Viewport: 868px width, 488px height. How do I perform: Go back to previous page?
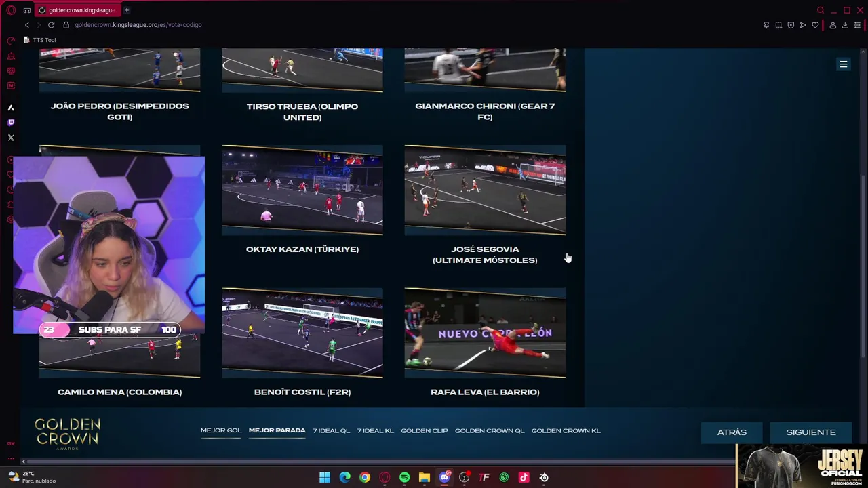27,25
